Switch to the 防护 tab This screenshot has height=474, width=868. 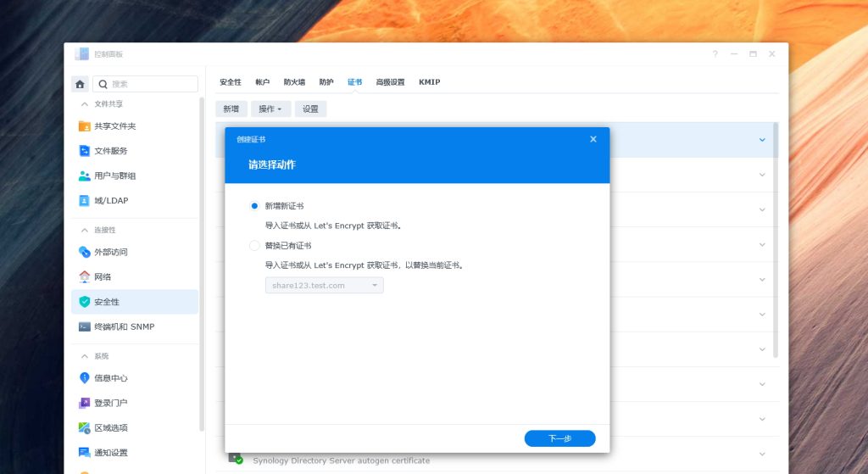pos(326,82)
